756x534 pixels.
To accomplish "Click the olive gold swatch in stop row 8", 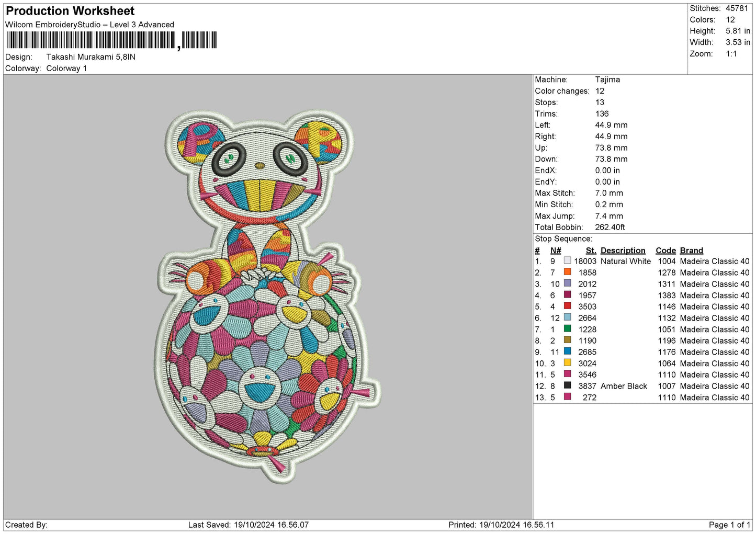I will click(567, 340).
